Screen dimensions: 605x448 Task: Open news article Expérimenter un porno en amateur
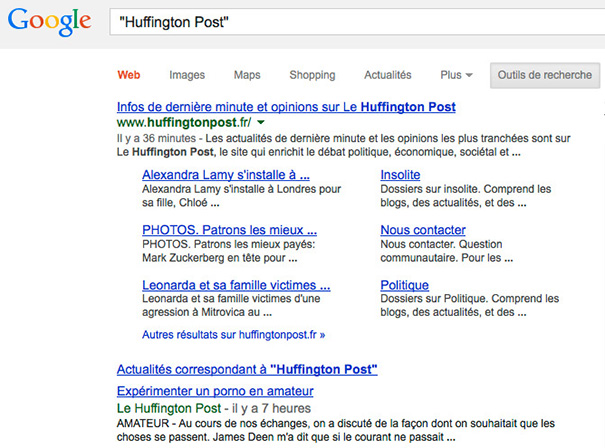point(215,391)
